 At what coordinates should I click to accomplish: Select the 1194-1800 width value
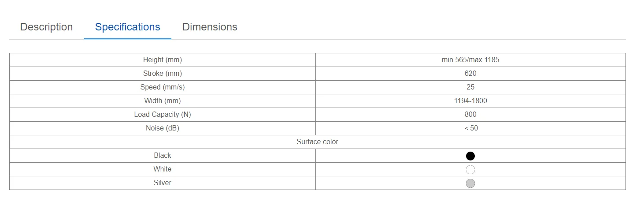click(470, 101)
